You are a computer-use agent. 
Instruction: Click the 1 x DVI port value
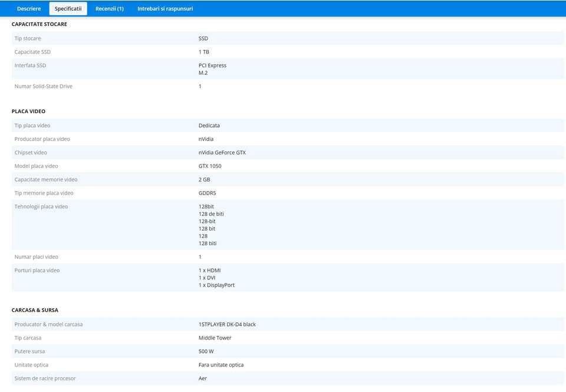(x=207, y=278)
